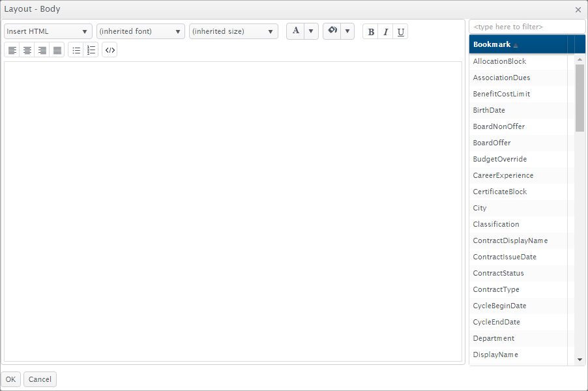Open inherited size dropdown
588x391 pixels.
pyautogui.click(x=233, y=31)
